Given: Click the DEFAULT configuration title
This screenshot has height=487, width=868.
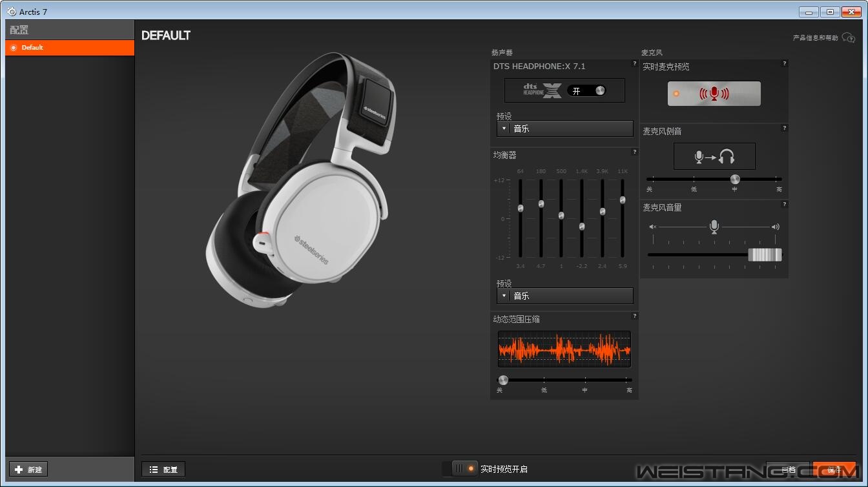Looking at the screenshot, I should 166,36.
